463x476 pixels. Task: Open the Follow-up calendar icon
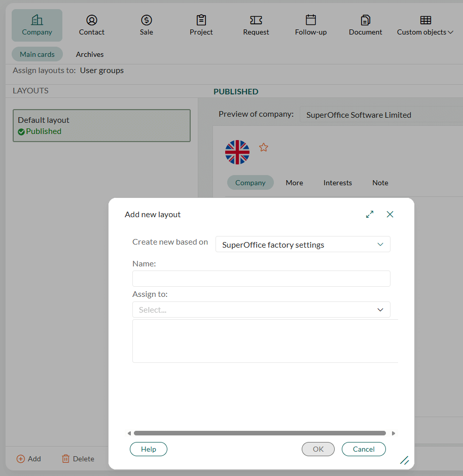(311, 20)
